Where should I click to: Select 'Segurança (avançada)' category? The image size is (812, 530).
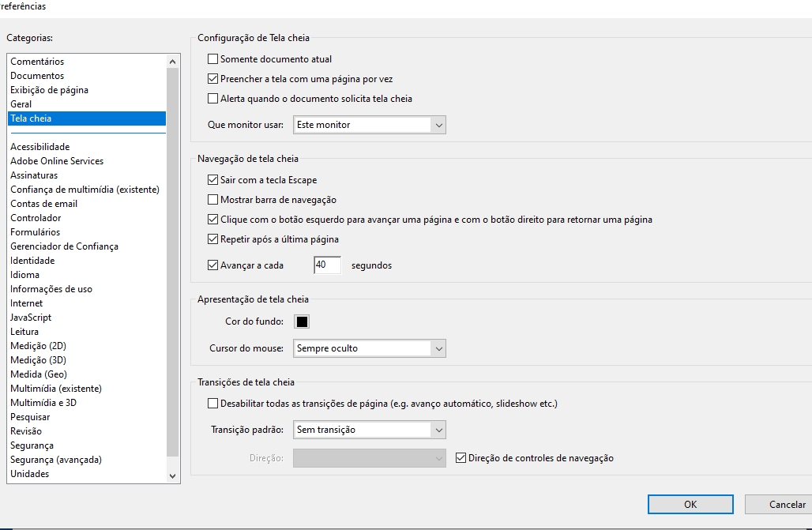(x=56, y=460)
